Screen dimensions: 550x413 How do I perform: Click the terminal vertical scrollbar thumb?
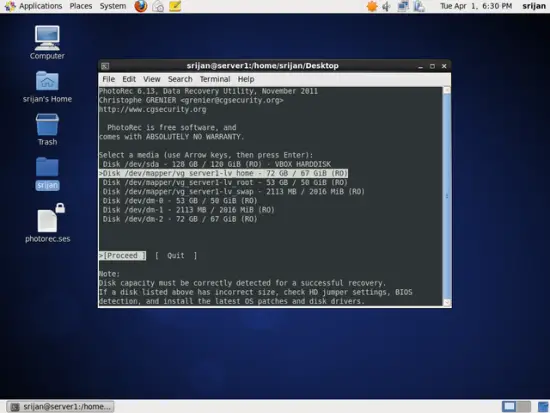(x=447, y=196)
